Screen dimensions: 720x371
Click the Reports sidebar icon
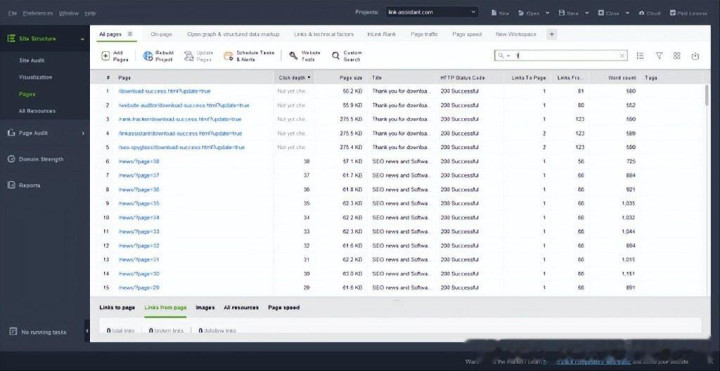coord(11,185)
